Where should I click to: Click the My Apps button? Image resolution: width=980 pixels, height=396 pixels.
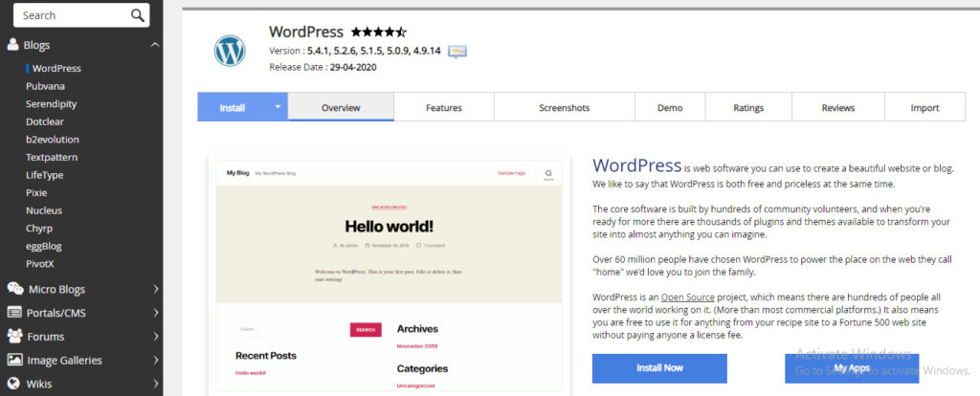click(x=852, y=368)
